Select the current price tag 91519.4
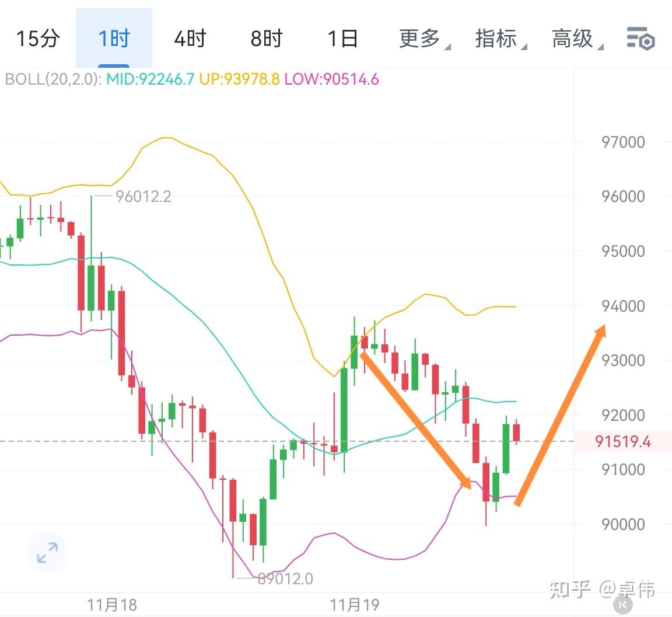 623,442
